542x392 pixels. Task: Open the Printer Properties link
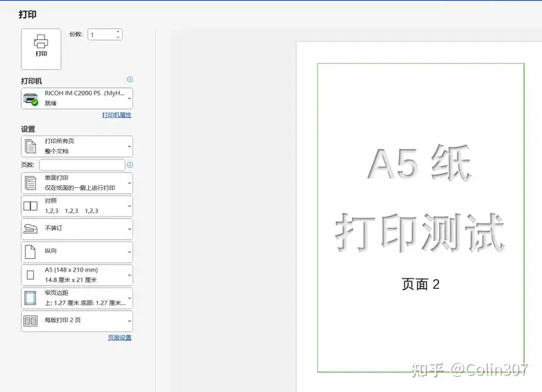pyautogui.click(x=117, y=114)
